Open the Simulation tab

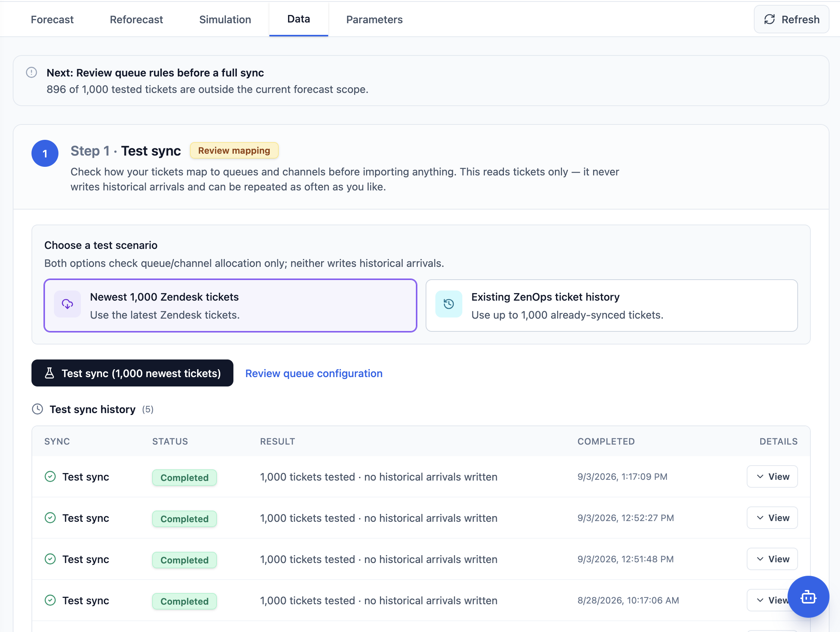coord(225,19)
